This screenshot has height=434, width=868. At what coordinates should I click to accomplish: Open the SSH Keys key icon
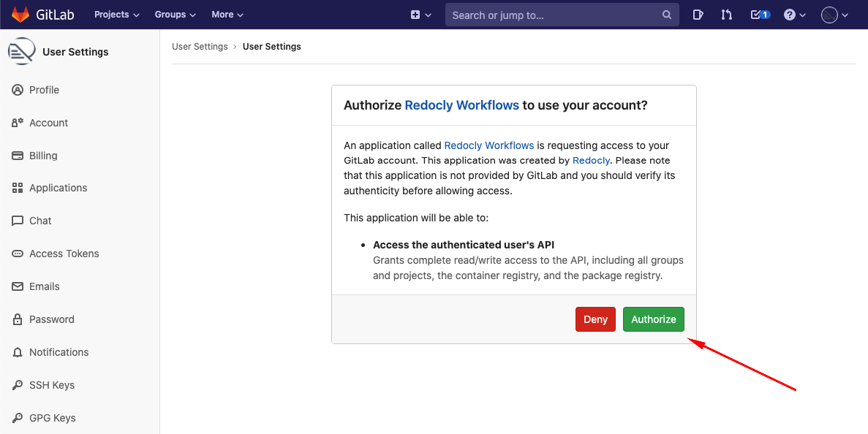[x=18, y=385]
